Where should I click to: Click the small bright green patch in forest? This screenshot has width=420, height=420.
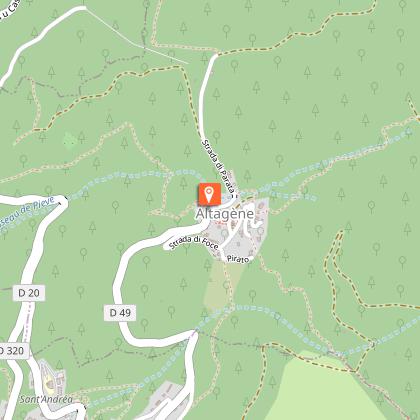pyautogui.click(x=70, y=141)
